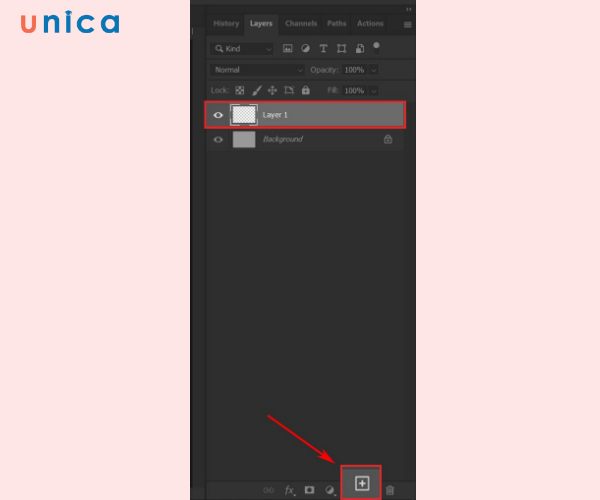Screen dimensions: 600x500
Task: Filter for type layers
Action: [x=323, y=48]
